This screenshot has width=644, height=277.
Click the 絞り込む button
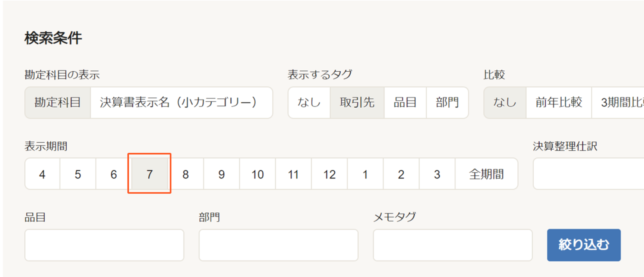point(584,245)
